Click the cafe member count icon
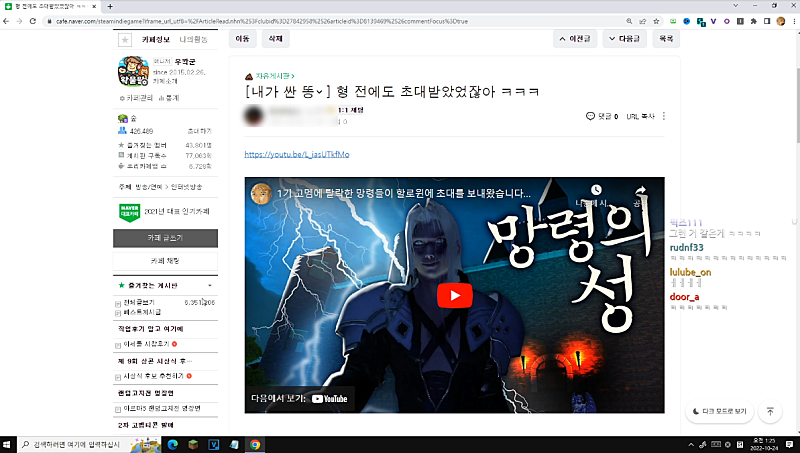Image resolution: width=800 pixels, height=453 pixels. tap(122, 131)
